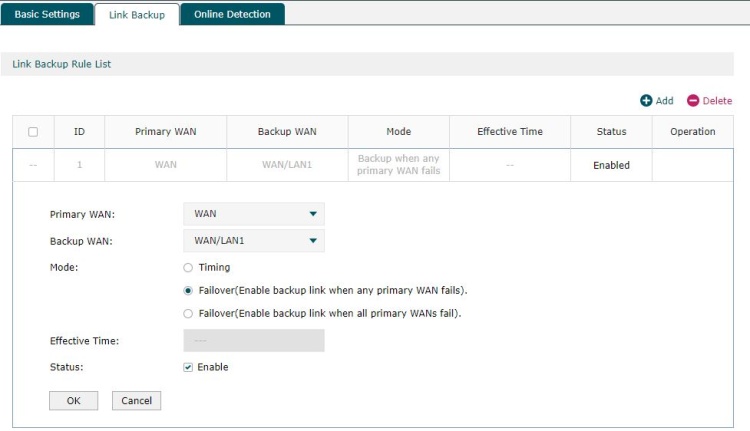This screenshot has width=750, height=431.
Task: Click the Add link text
Action: pyautogui.click(x=664, y=100)
